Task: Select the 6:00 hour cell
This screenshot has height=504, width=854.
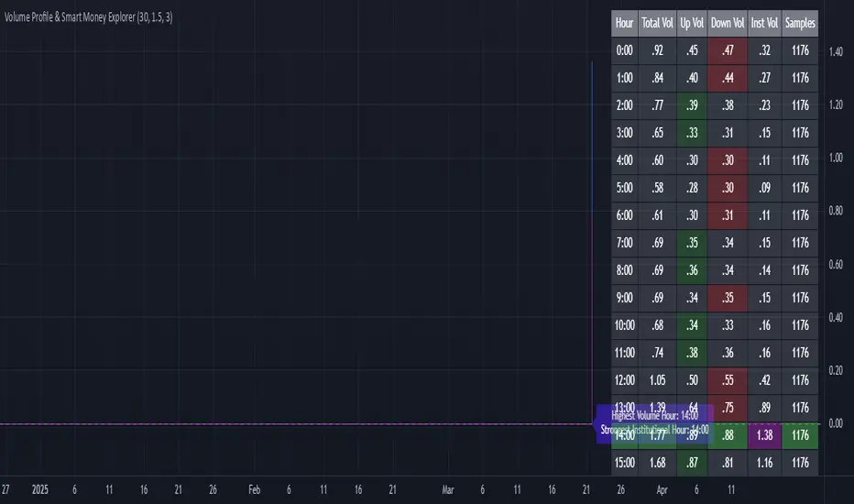Action: [624, 215]
